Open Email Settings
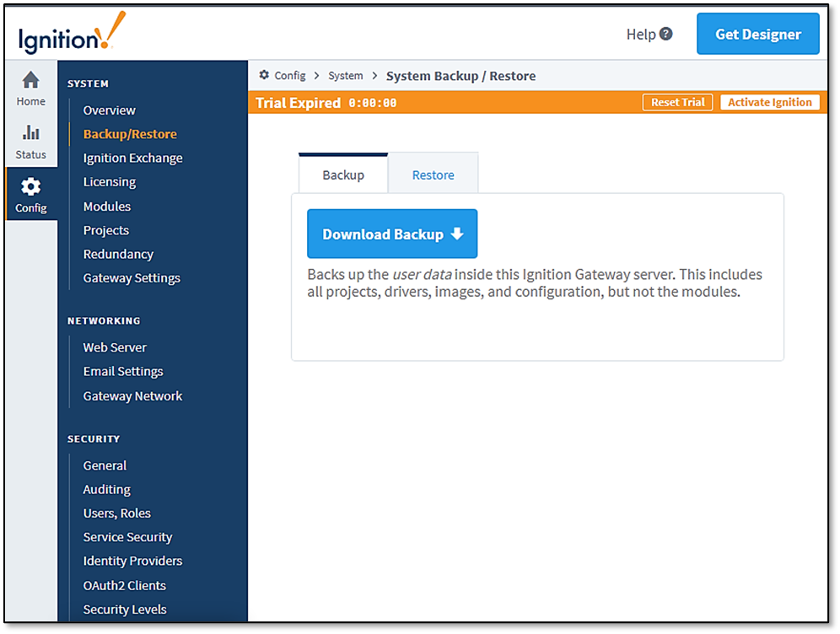840x634 pixels. click(x=123, y=372)
